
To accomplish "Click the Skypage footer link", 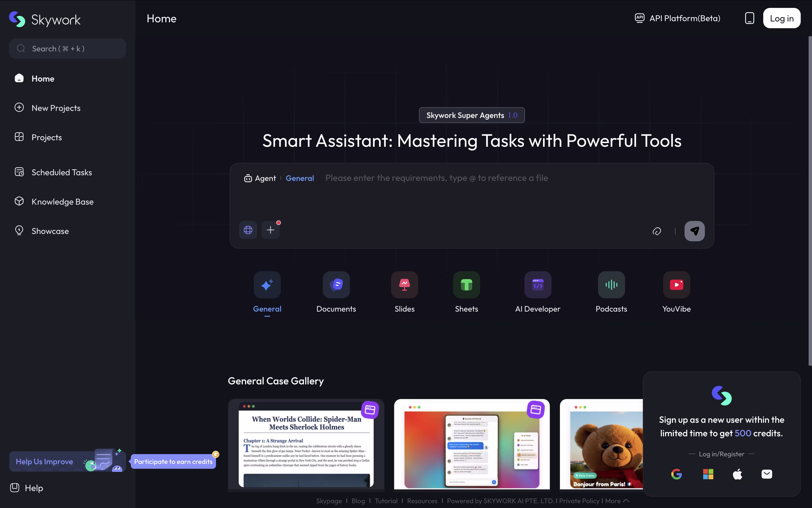I will pyautogui.click(x=329, y=501).
